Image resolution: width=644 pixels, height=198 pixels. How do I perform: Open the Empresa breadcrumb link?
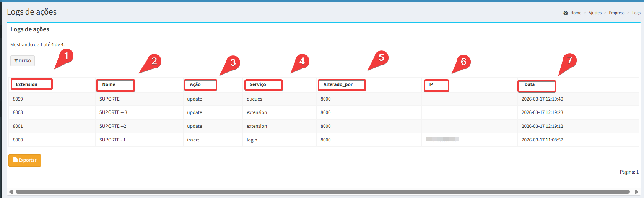(x=616, y=13)
